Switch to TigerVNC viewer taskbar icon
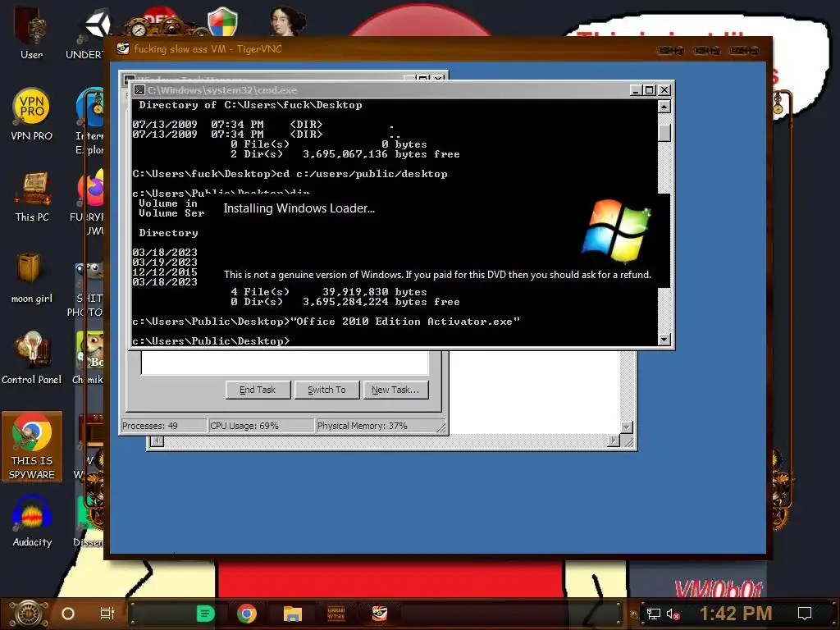This screenshot has width=840, height=630. [x=380, y=614]
